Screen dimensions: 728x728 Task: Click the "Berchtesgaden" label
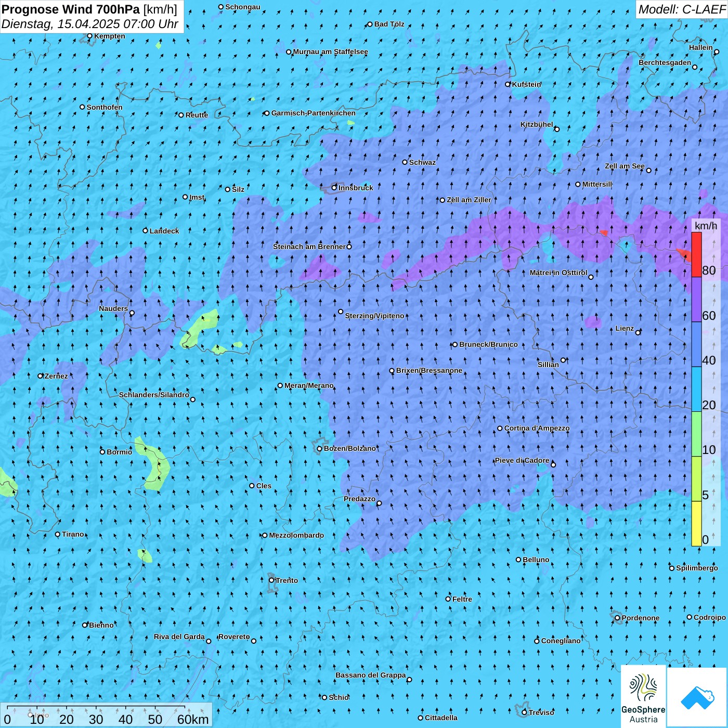[x=665, y=62]
